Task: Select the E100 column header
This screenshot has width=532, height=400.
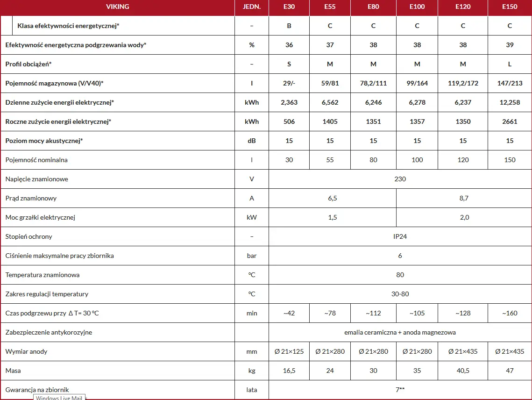Action: [x=417, y=7]
